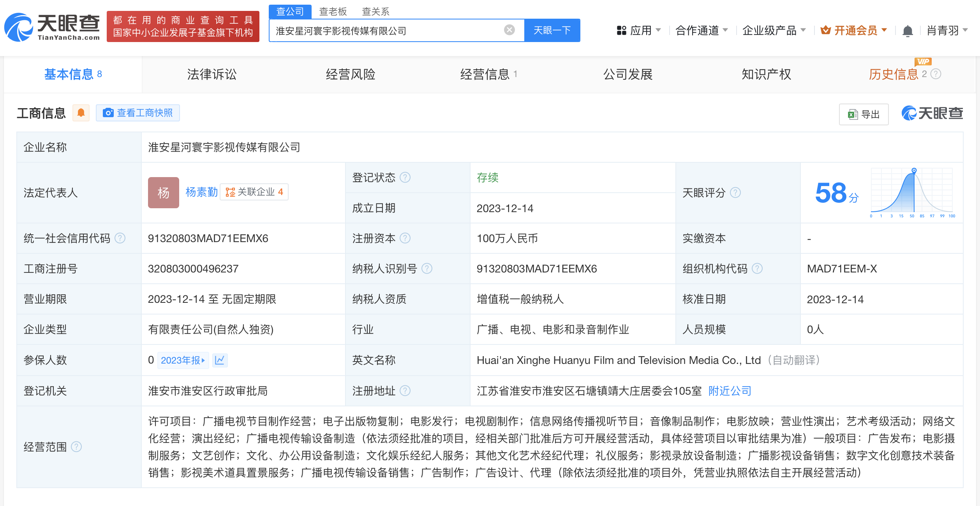The width and height of the screenshot is (980, 506).
Task: Click the score distribution chart
Action: (912, 193)
